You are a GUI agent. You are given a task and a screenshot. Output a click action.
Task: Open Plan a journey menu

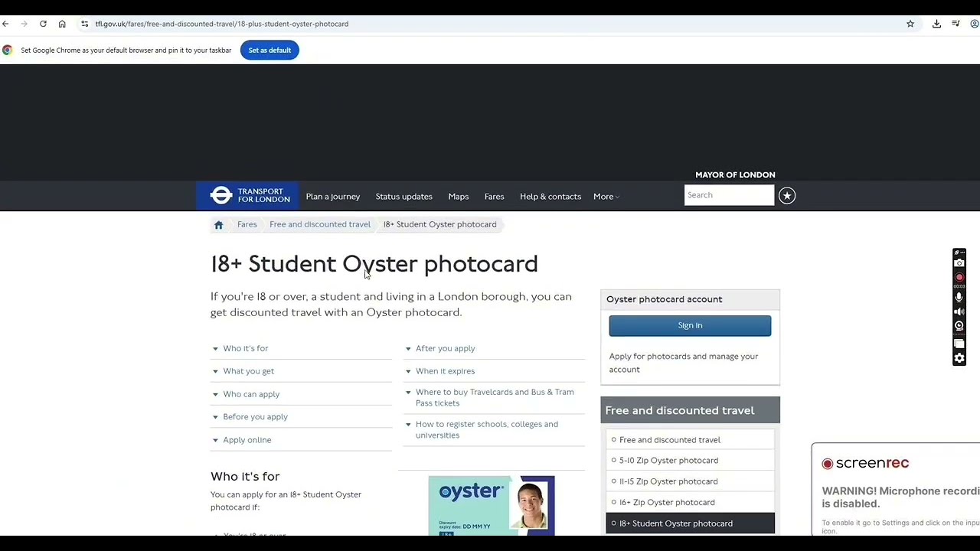coord(332,197)
